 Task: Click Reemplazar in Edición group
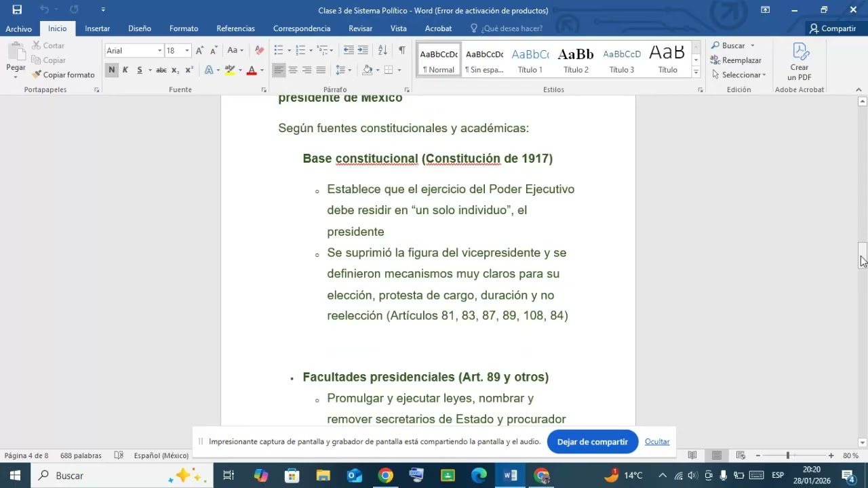[736, 60]
